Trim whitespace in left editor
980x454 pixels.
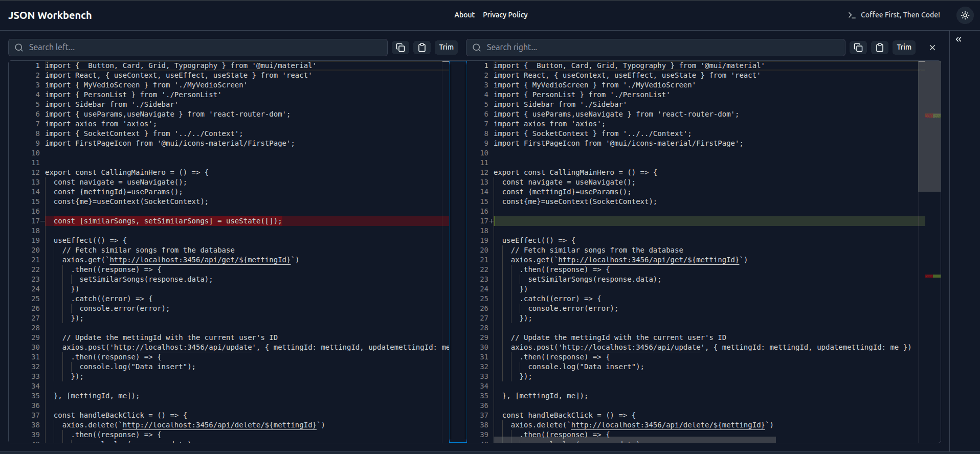click(446, 48)
